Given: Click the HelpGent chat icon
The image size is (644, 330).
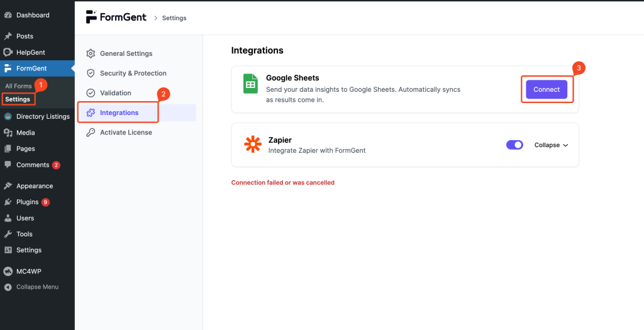Looking at the screenshot, I should coord(8,53).
